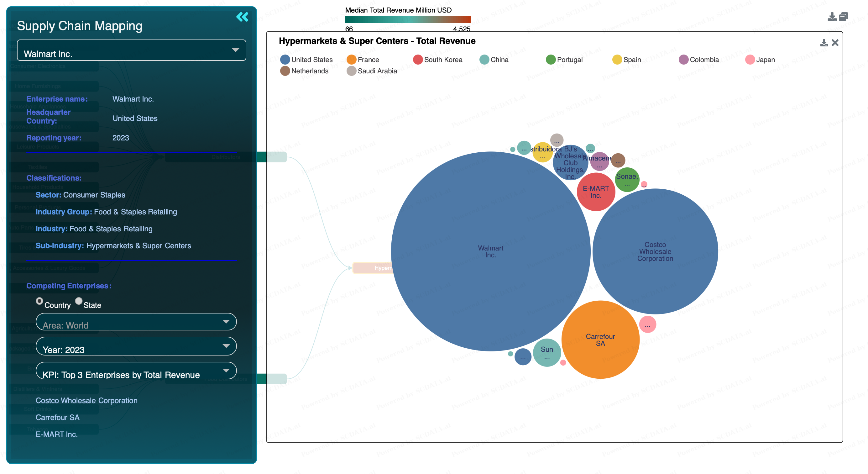
Task: Click the small blue bubble left of Sun
Action: [523, 357]
